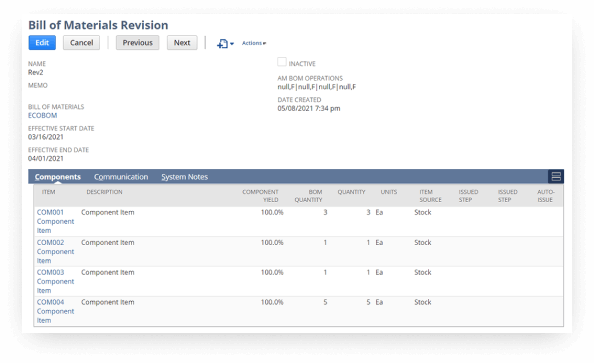
Task: Click the BOM Quantity column header
Action: pyautogui.click(x=309, y=196)
